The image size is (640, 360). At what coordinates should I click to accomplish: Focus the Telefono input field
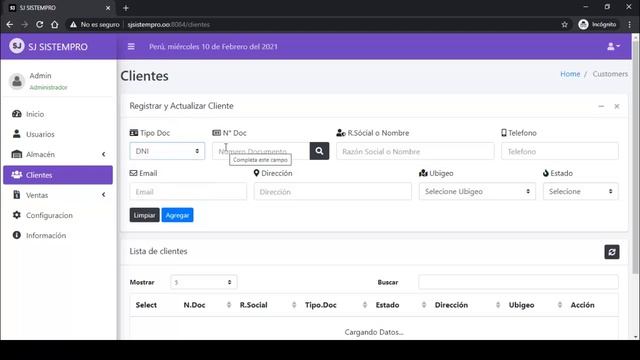pos(560,151)
